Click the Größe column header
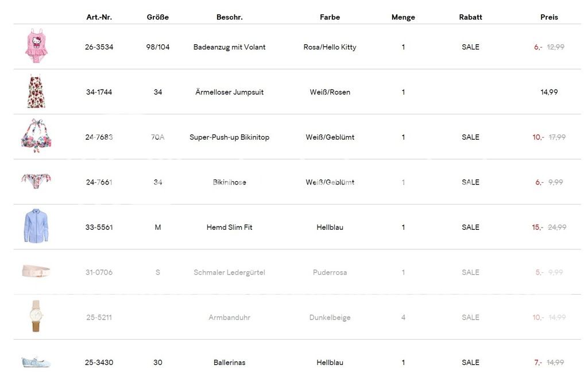Screen dimensions: 588x381 click(x=158, y=17)
